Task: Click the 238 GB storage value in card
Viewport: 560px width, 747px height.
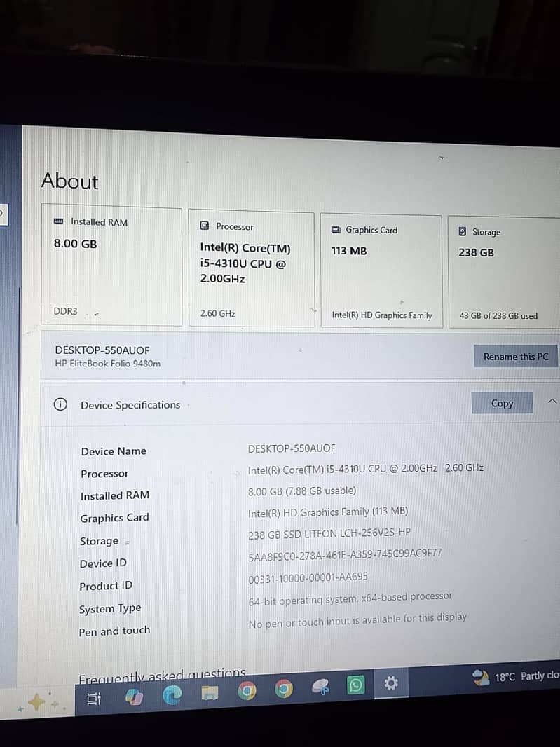Action: coord(476,252)
